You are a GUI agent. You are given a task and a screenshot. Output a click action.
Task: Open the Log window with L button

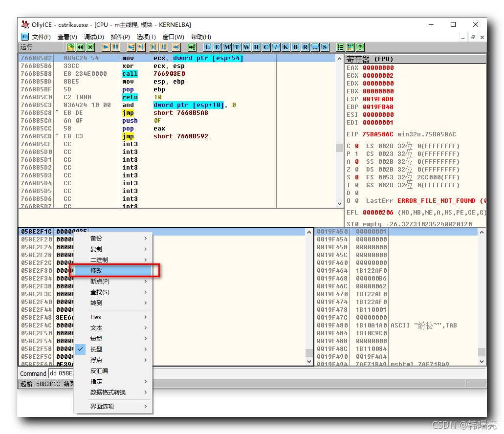(x=208, y=47)
